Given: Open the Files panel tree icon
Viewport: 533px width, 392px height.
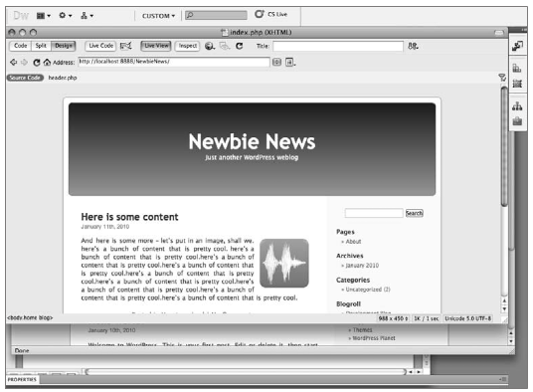Looking at the screenshot, I should [517, 106].
